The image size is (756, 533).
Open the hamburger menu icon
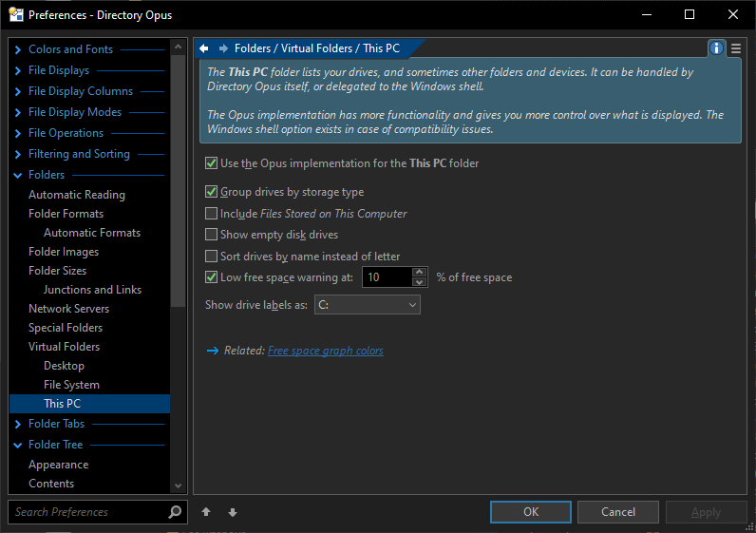tap(736, 48)
